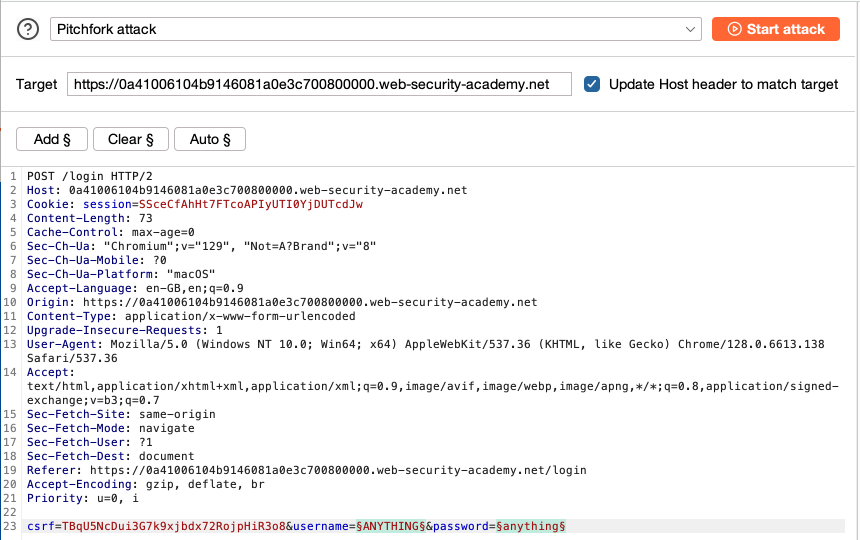
Task: Click the Sec-Ch-Ua-Mobile header line
Action: 97,260
